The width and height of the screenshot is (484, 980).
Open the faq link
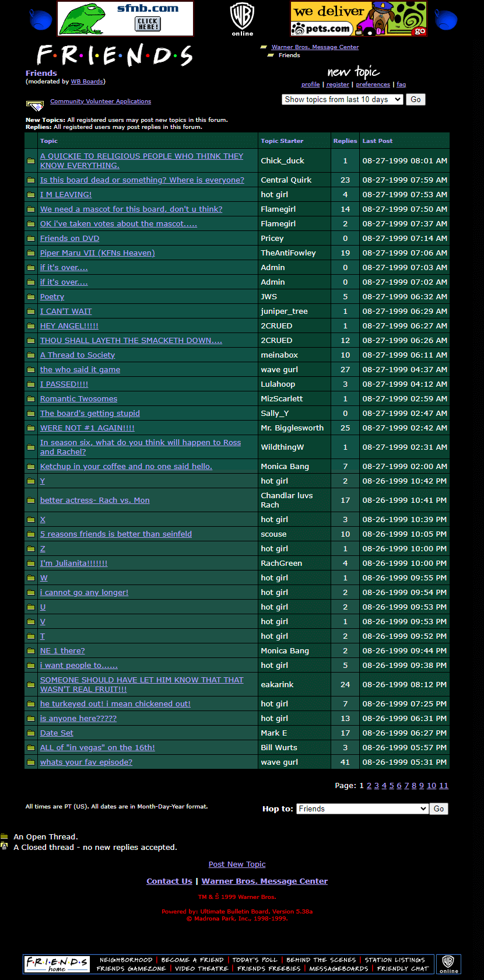point(401,85)
